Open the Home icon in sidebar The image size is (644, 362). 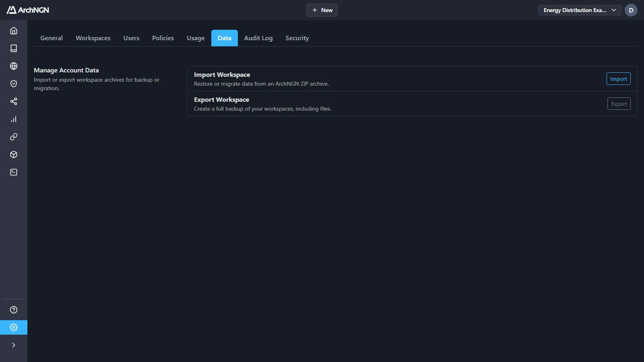click(x=14, y=31)
